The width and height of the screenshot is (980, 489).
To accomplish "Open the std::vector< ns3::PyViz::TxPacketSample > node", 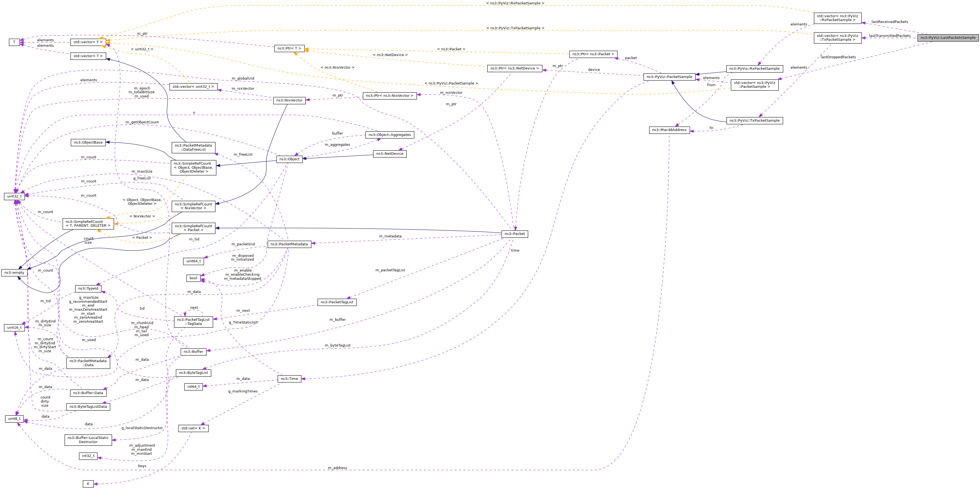I will (x=837, y=38).
